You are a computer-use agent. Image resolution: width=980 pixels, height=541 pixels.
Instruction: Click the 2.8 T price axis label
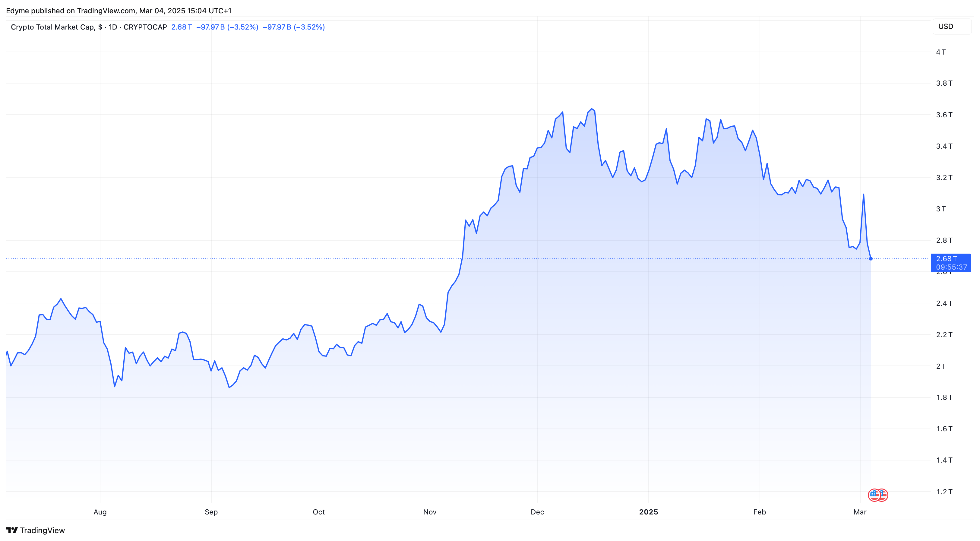(x=944, y=240)
